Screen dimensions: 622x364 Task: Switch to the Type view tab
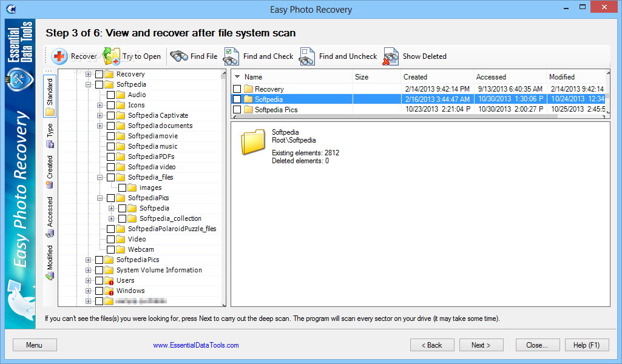pos(50,136)
